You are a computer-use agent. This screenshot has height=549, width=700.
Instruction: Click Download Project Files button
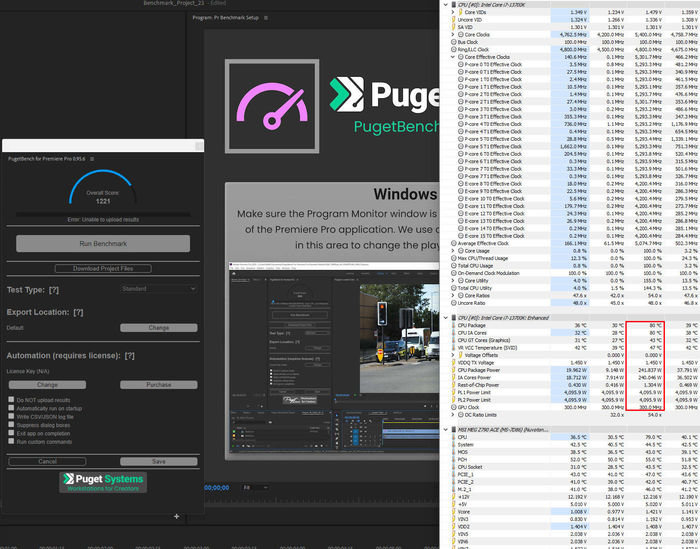[x=103, y=268]
